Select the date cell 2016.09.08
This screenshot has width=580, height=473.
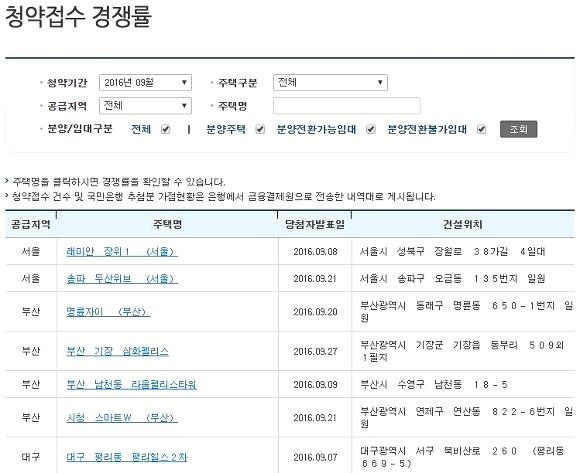[315, 252]
